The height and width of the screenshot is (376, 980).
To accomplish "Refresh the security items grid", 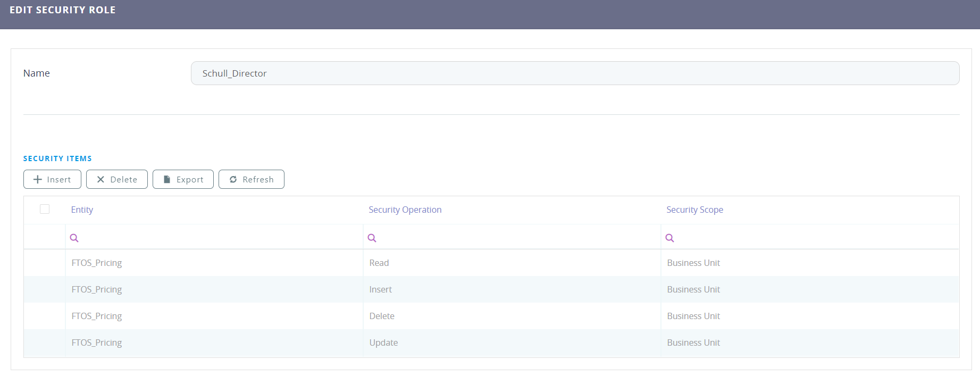I will pos(251,179).
